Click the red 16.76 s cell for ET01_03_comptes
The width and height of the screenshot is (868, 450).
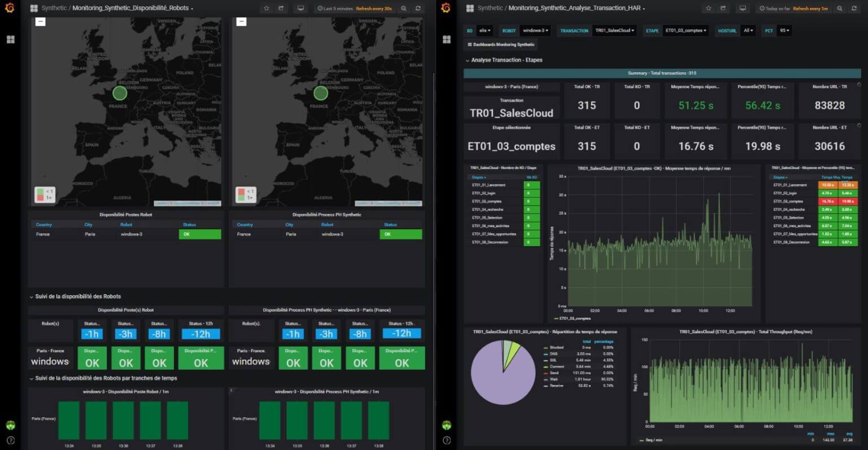pyautogui.click(x=828, y=202)
